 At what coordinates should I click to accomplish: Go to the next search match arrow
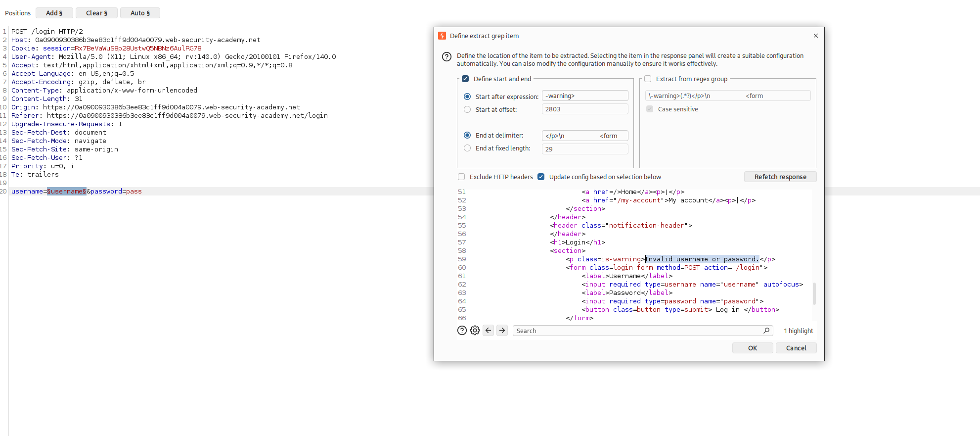(x=502, y=331)
